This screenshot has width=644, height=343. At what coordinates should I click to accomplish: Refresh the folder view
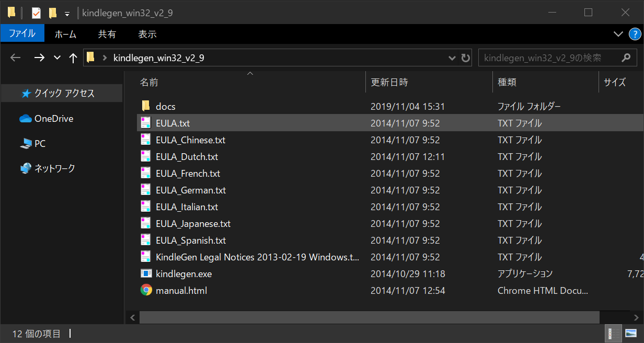point(466,58)
